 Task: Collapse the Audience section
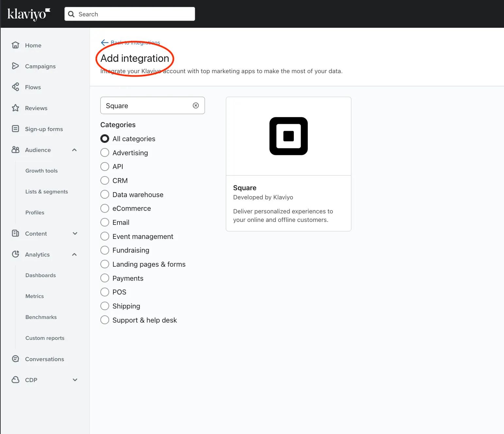(75, 150)
